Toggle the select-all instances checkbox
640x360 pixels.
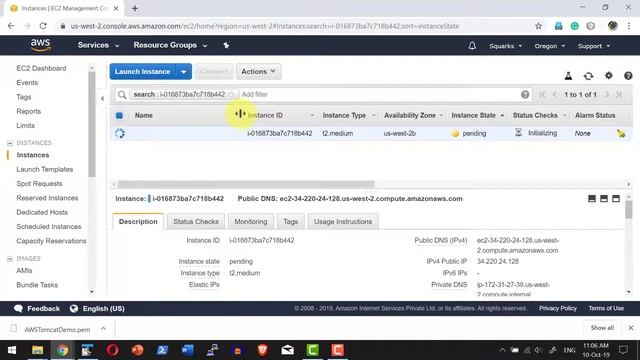click(119, 116)
